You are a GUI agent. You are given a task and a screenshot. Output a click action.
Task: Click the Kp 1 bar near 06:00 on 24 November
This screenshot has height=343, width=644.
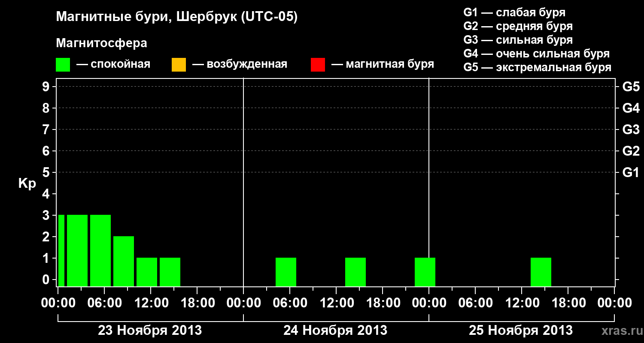coord(286,272)
